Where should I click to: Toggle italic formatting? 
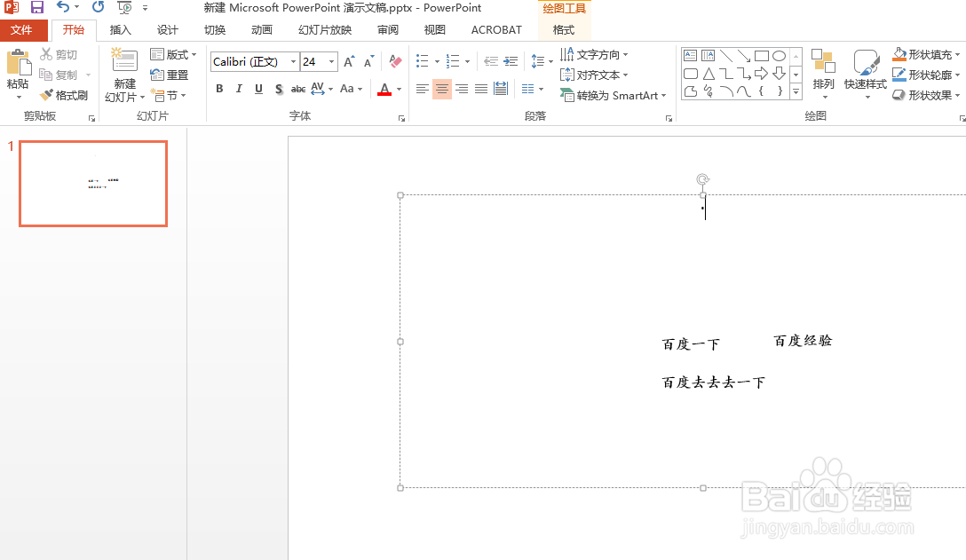tap(239, 89)
